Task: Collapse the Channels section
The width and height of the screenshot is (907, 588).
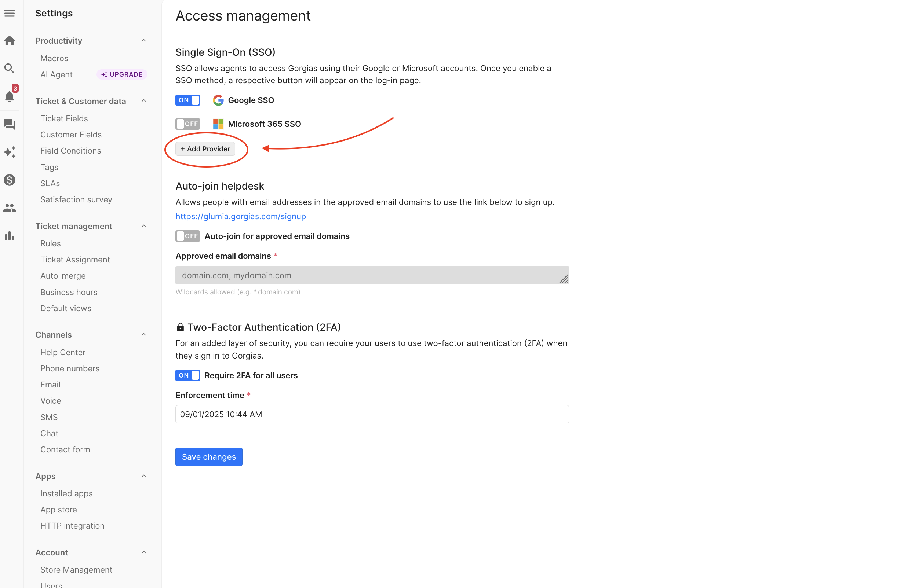Action: pos(144,335)
